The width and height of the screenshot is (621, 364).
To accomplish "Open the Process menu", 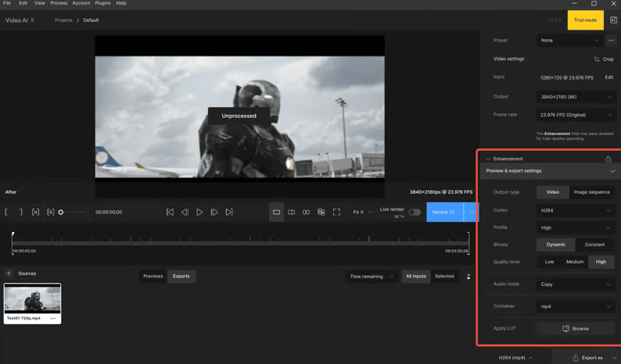I will (59, 3).
